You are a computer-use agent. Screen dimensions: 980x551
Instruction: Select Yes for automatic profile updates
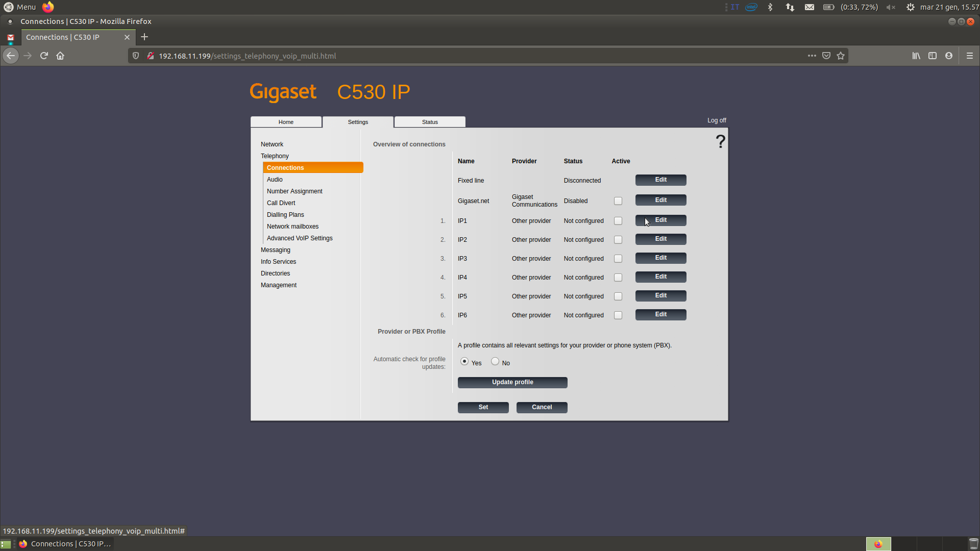pos(464,361)
